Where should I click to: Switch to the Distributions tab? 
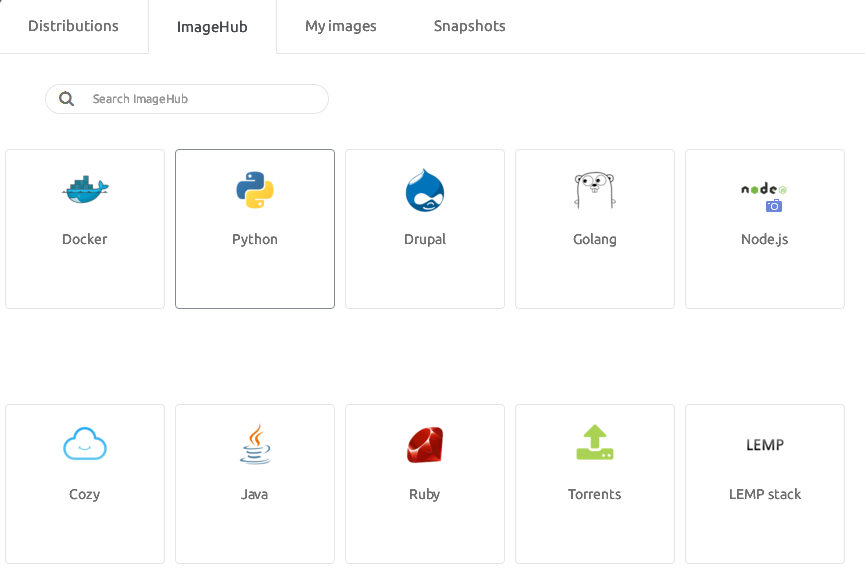click(73, 26)
